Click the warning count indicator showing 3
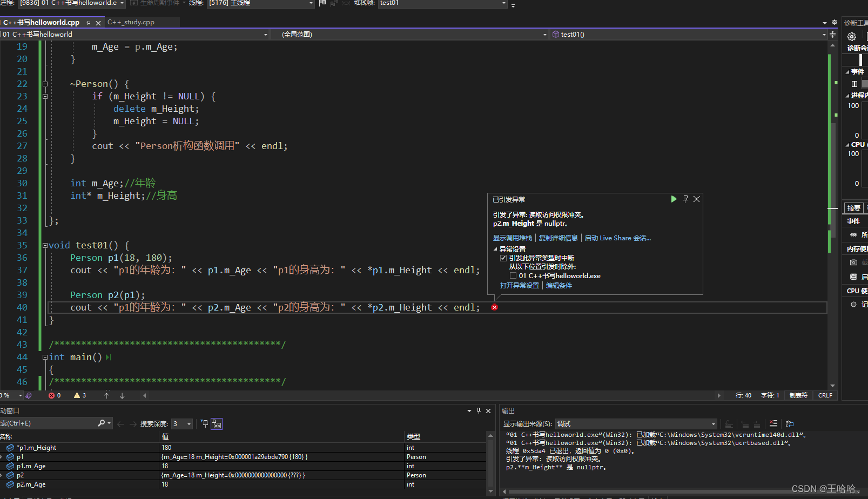The width and height of the screenshot is (868, 499). tap(80, 395)
